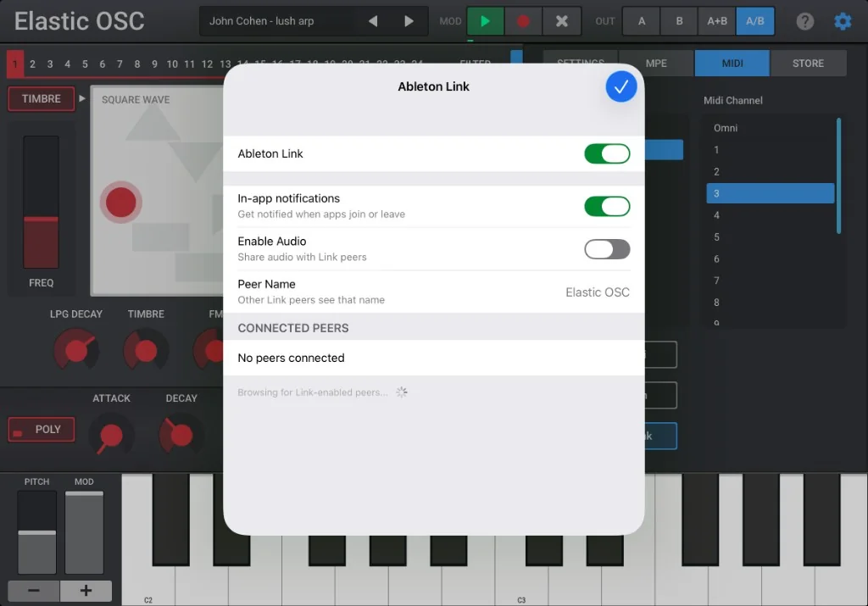The height and width of the screenshot is (606, 868).
Task: Toggle the Ableton Link switch off
Action: coord(607,154)
